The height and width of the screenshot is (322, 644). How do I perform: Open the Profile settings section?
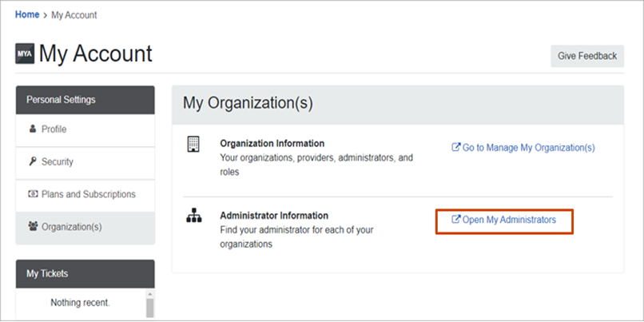tap(85, 130)
